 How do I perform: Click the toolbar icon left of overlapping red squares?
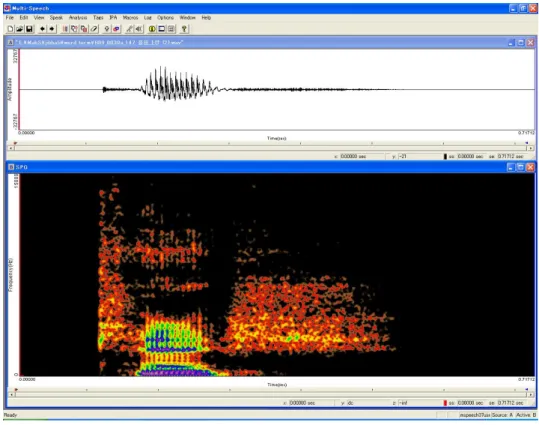tap(74, 29)
